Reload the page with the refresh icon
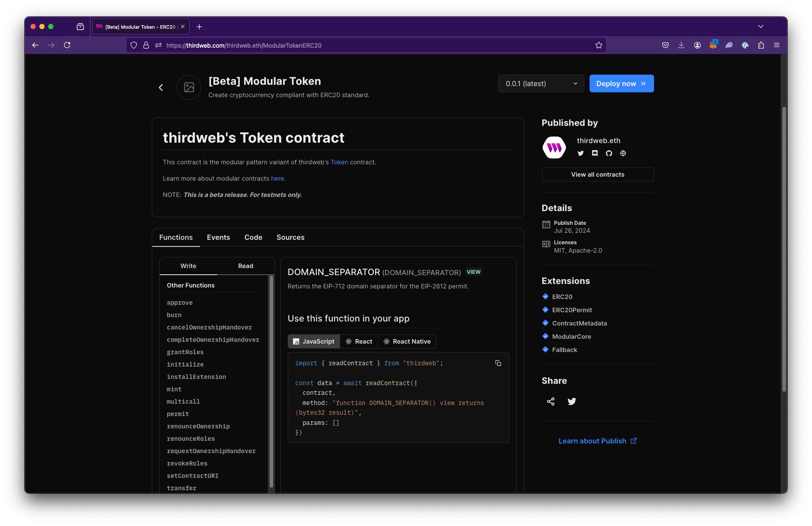Image resolution: width=812 pixels, height=526 pixels. (x=67, y=45)
